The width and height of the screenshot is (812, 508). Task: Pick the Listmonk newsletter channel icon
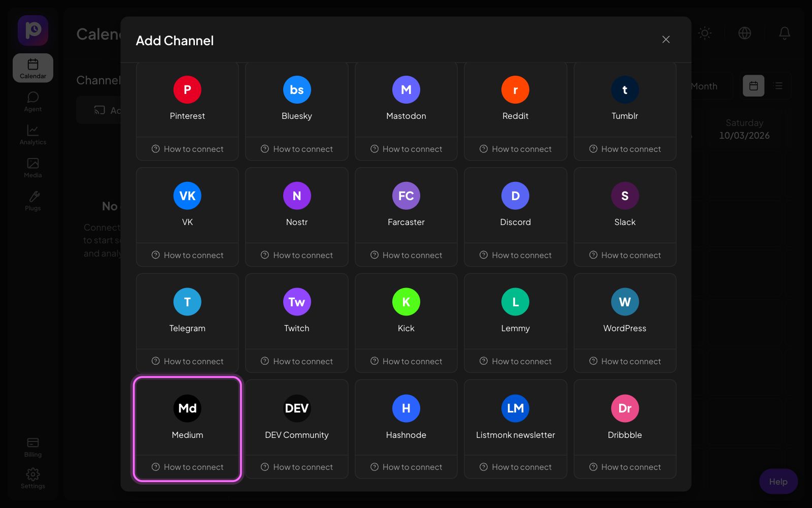(516, 408)
